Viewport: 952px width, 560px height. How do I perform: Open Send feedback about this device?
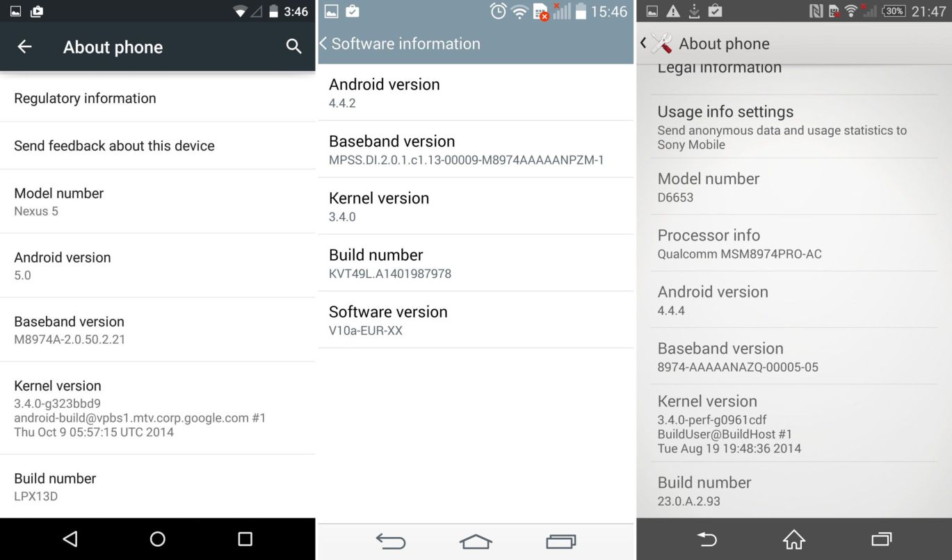(x=158, y=146)
